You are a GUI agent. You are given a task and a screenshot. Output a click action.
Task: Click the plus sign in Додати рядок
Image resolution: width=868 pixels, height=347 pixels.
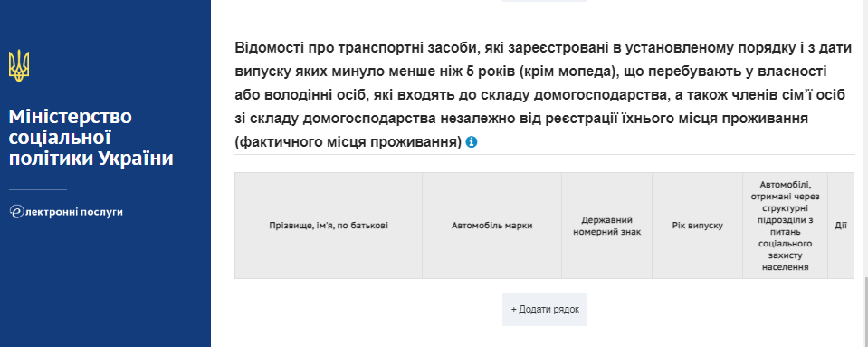click(513, 309)
